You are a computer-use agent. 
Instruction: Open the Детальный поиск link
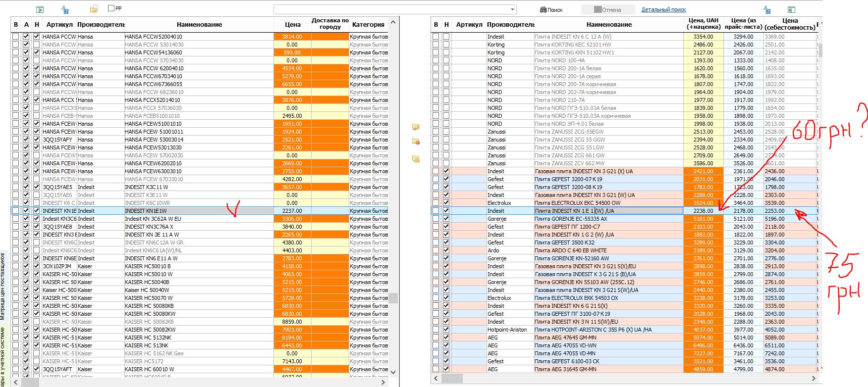pyautogui.click(x=664, y=9)
